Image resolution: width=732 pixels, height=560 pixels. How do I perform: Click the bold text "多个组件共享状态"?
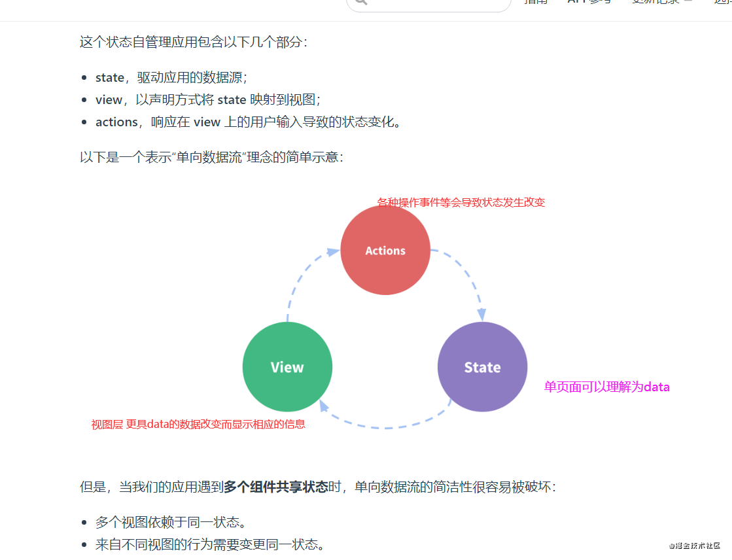tap(276, 487)
